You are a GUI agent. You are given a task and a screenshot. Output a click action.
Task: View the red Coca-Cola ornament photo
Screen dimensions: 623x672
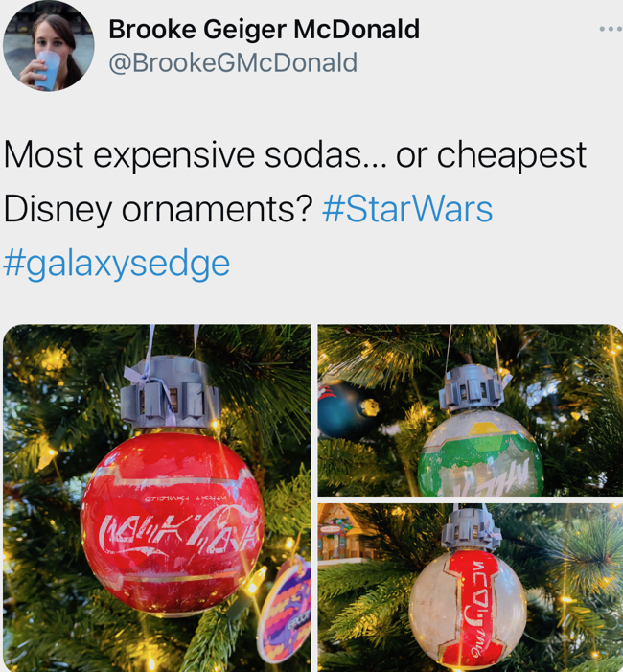(157, 498)
